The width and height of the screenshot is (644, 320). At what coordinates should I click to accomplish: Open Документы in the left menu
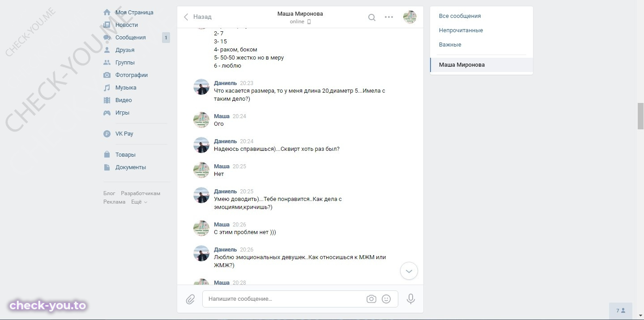click(x=131, y=167)
